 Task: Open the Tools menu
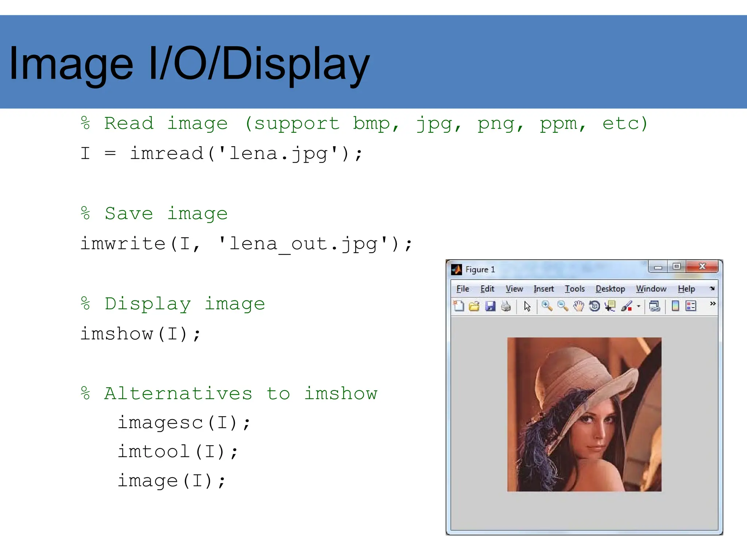[575, 289]
